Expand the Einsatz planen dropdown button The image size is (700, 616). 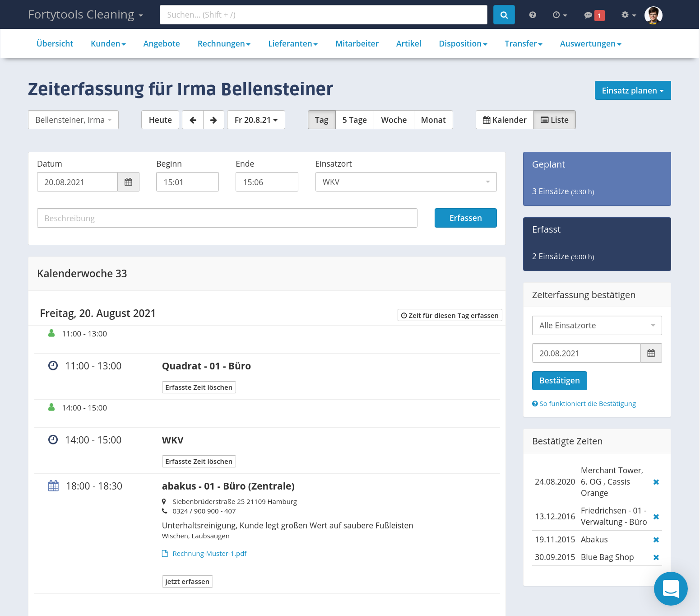[633, 90]
